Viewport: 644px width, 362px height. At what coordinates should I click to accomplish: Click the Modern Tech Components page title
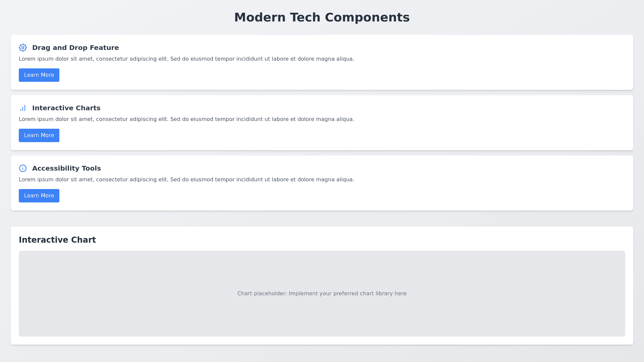pyautogui.click(x=322, y=17)
